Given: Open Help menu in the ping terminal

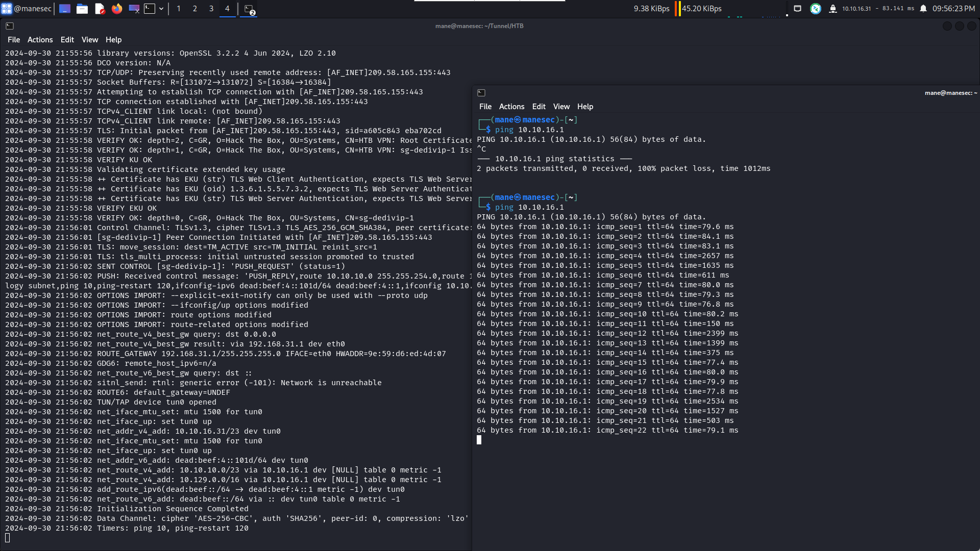Looking at the screenshot, I should 585,107.
